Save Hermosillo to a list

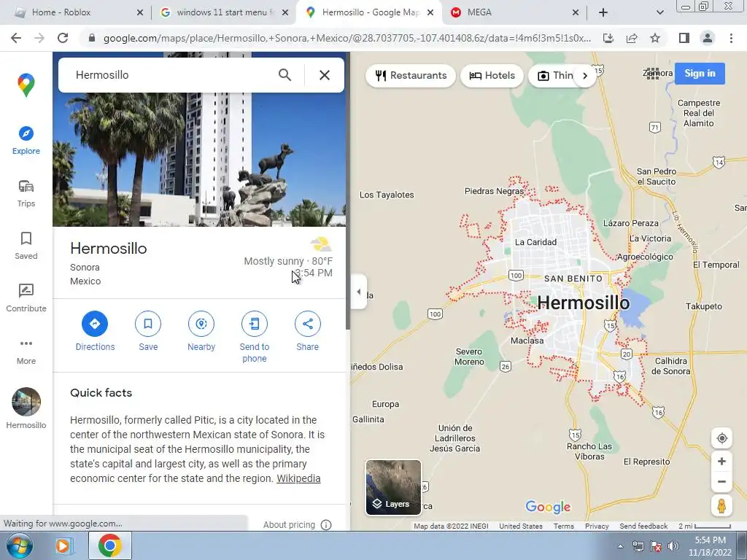148,331
